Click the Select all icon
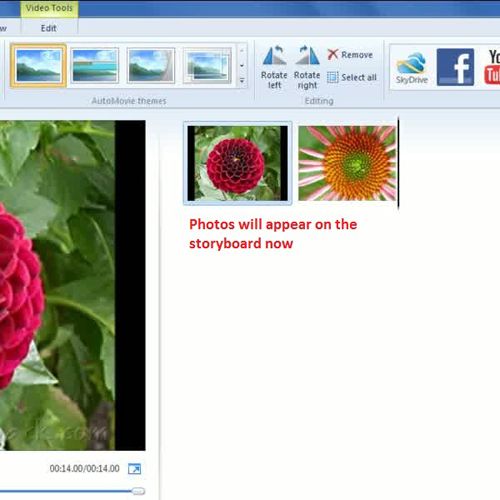This screenshot has height=500, width=500. [x=352, y=77]
